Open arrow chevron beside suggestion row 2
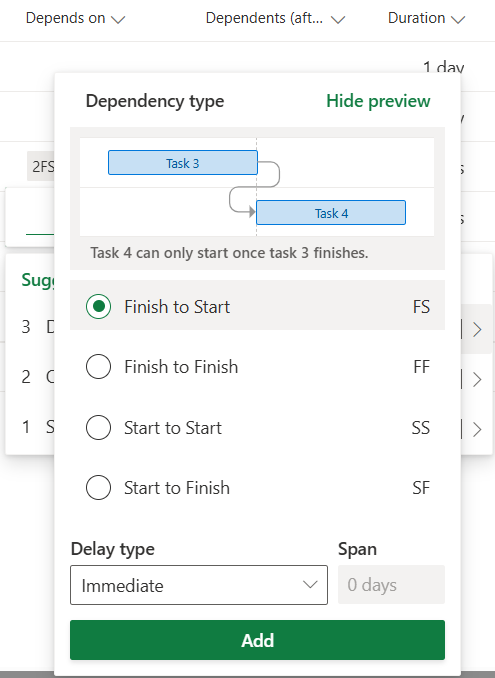 (x=477, y=379)
